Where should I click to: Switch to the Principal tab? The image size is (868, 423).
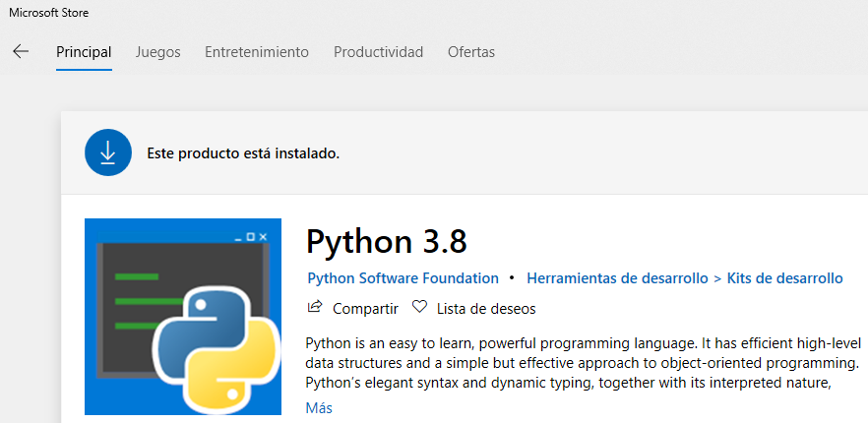point(85,52)
